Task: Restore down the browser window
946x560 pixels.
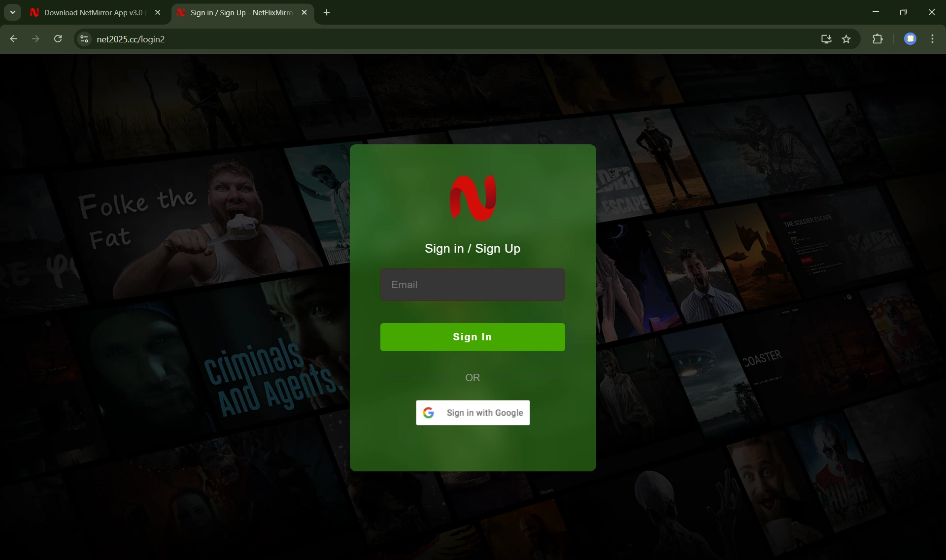Action: pos(903,12)
